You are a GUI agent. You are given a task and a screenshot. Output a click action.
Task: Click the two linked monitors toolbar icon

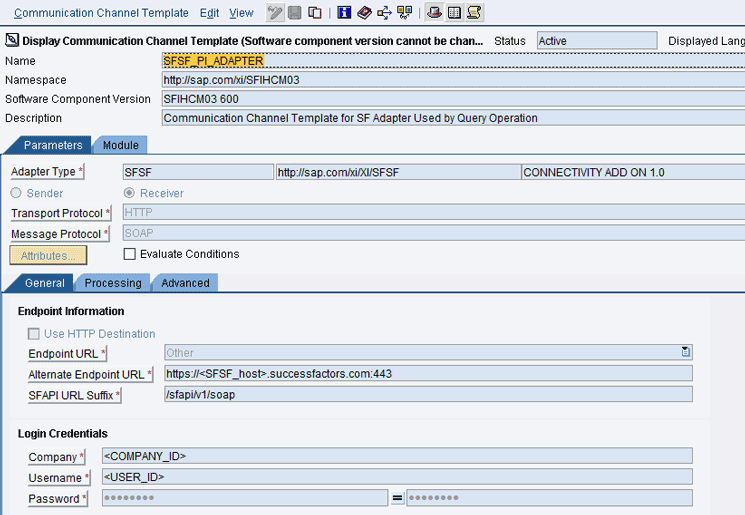404,13
